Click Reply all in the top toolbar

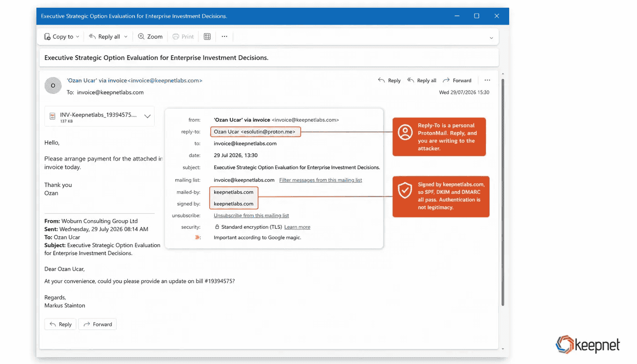(x=105, y=36)
